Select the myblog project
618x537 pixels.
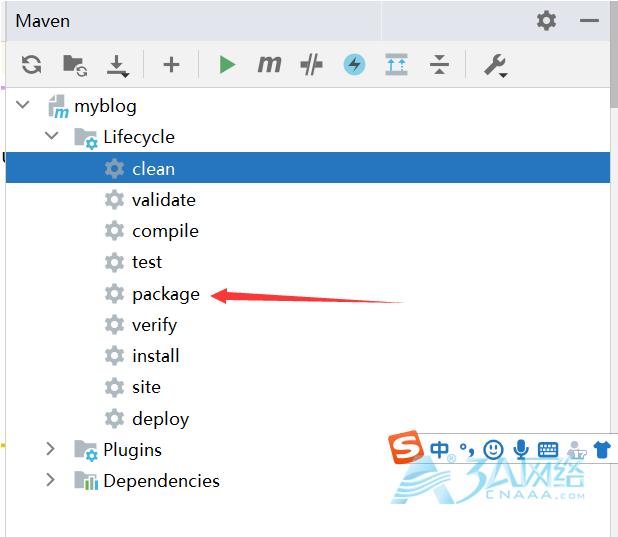pyautogui.click(x=105, y=106)
